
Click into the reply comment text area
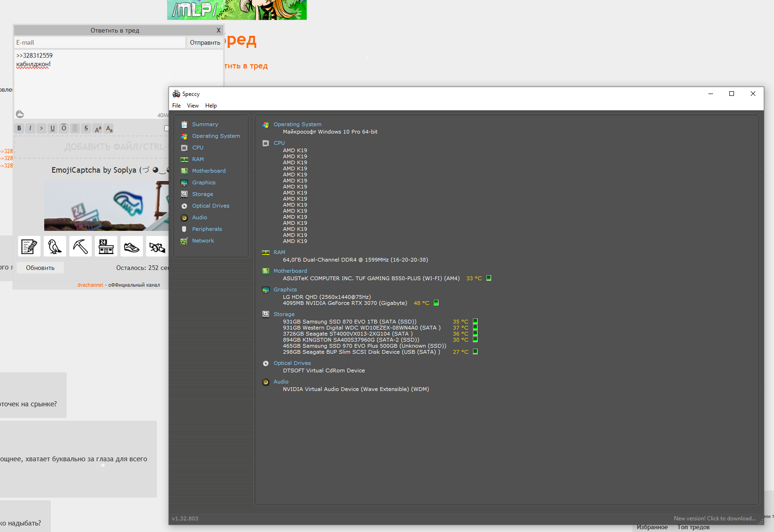click(118, 85)
